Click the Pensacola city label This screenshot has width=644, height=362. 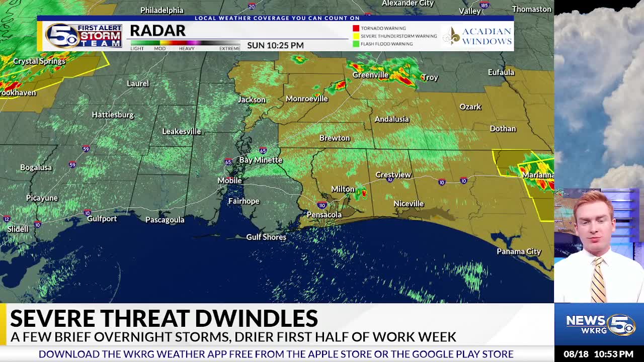(x=324, y=215)
